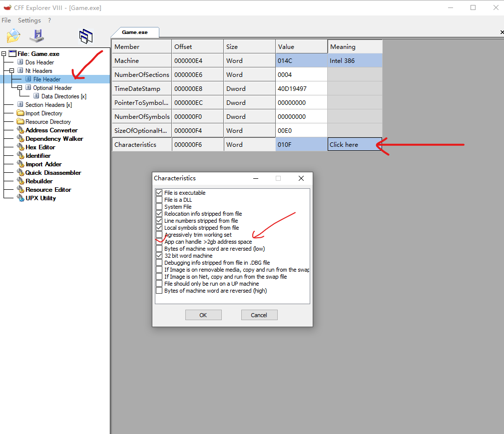Select the Identifier tool icon

(20, 156)
